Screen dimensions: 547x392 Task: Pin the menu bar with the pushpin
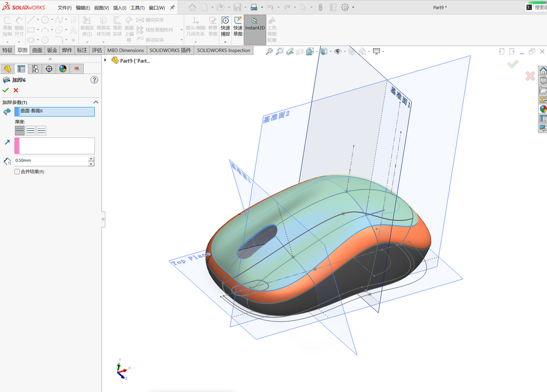(x=173, y=7)
